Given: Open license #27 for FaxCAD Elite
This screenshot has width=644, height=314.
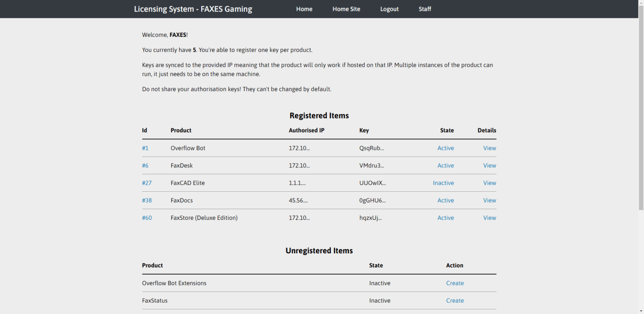Looking at the screenshot, I should coord(147,183).
